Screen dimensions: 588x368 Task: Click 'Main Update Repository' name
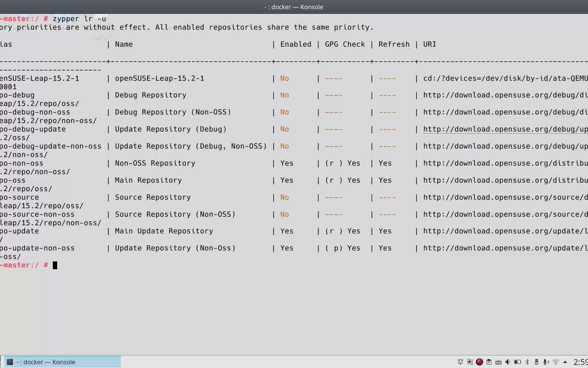(164, 231)
